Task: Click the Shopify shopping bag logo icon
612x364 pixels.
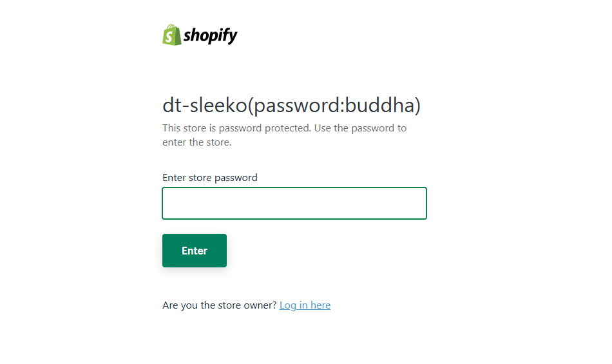Action: (x=172, y=35)
